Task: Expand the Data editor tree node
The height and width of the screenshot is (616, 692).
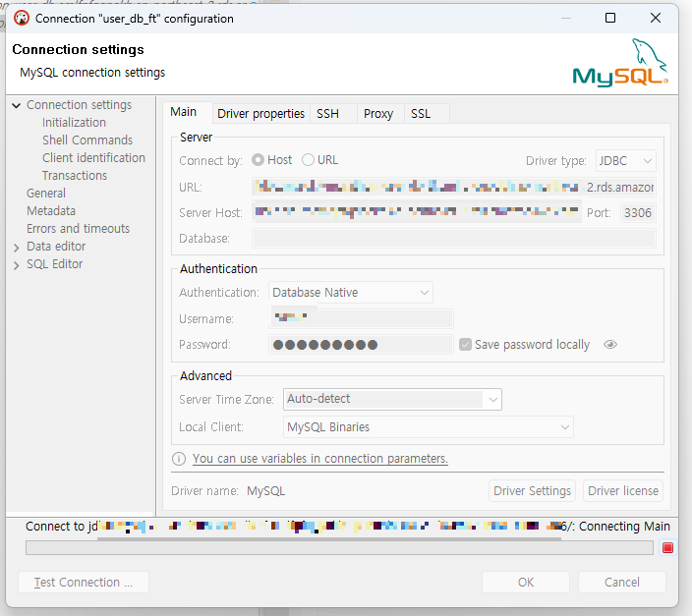Action: click(x=17, y=248)
